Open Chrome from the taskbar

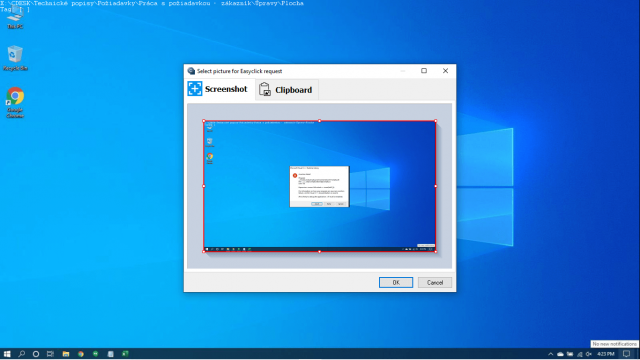point(81,354)
